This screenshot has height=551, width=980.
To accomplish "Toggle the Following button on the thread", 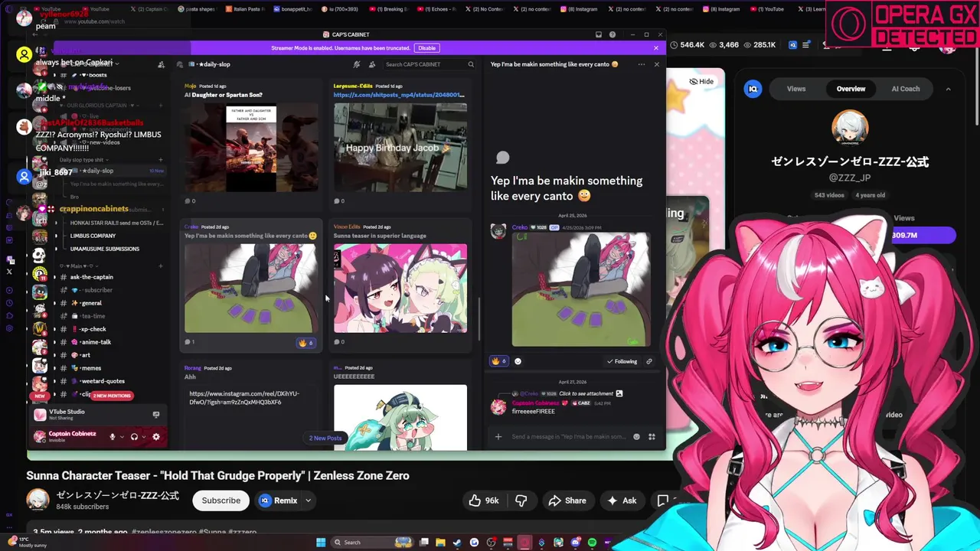I will click(622, 361).
